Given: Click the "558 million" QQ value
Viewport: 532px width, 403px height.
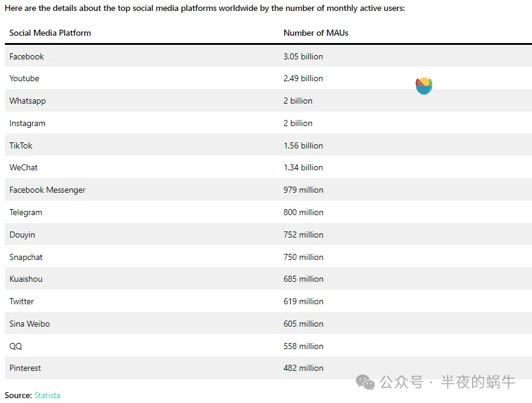Looking at the screenshot, I should [304, 346].
